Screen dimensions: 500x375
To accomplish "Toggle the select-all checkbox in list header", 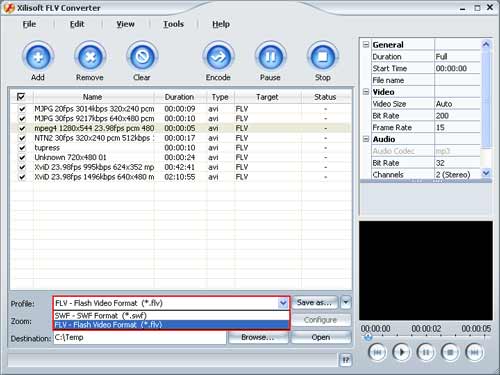I will tap(21, 97).
